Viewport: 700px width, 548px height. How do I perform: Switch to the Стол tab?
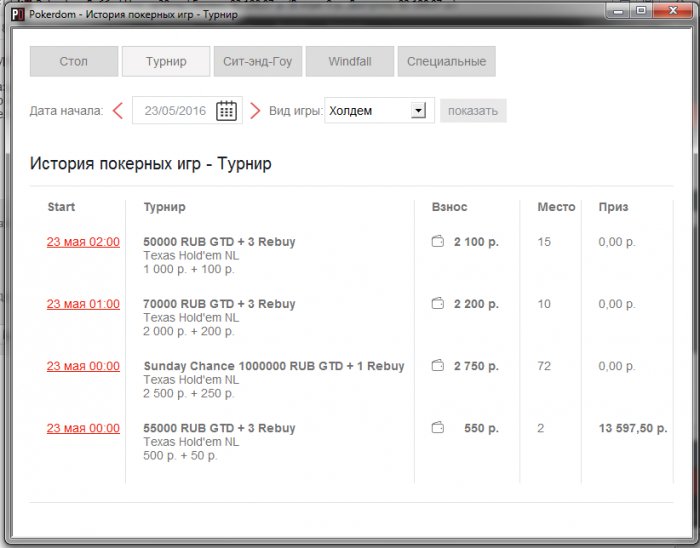tap(74, 61)
